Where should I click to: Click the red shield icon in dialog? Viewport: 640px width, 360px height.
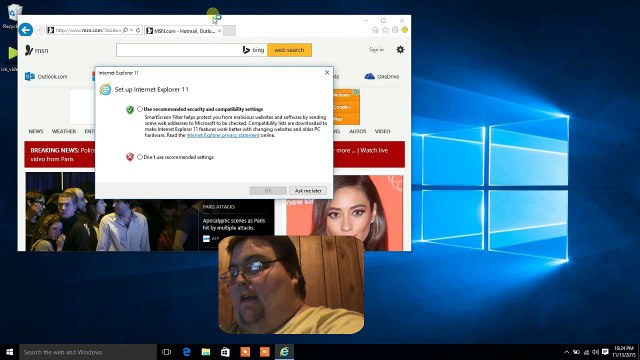coord(130,157)
